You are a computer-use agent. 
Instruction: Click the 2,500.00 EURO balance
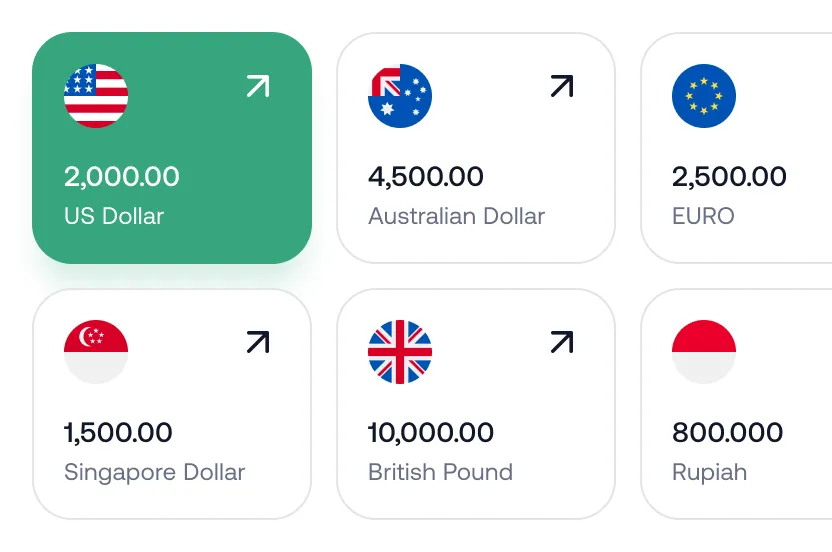point(729,177)
